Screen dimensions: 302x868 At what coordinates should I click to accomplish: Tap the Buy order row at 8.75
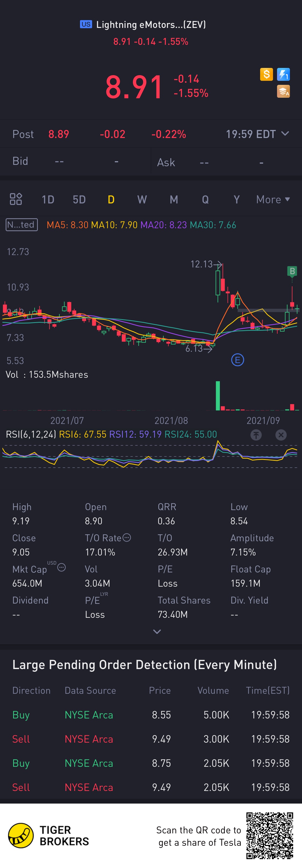click(151, 763)
